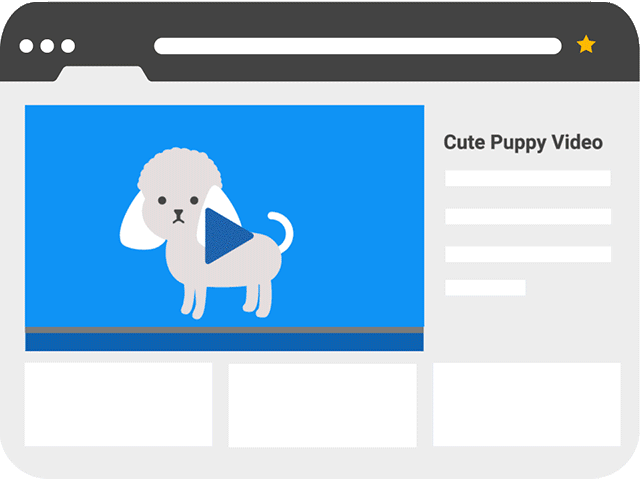
Task: Open the left related video thumbnail
Action: coord(118,404)
